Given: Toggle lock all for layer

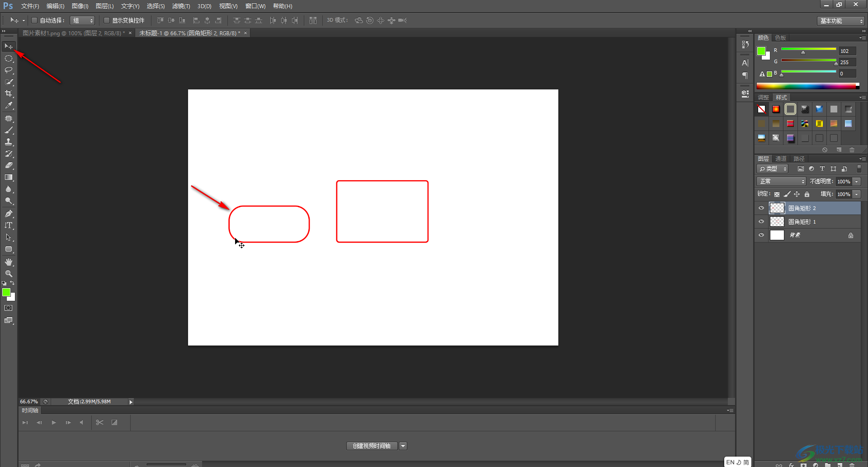Looking at the screenshot, I should click(x=807, y=194).
